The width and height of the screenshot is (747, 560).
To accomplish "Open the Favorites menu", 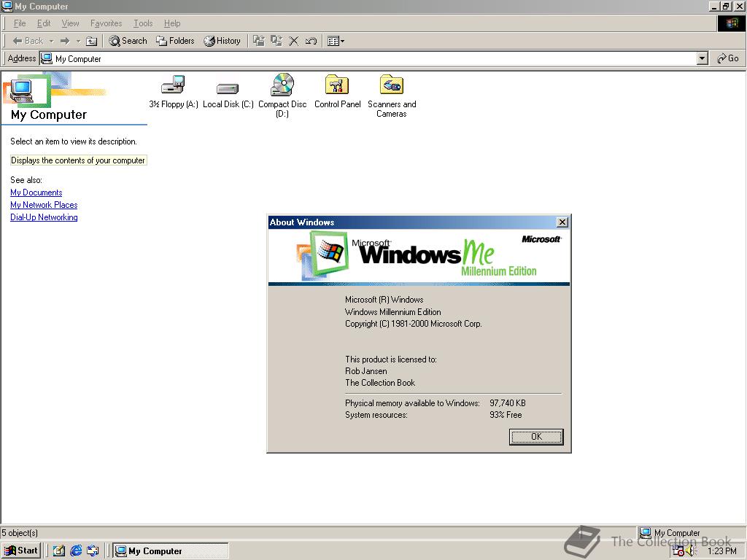I will 107,23.
